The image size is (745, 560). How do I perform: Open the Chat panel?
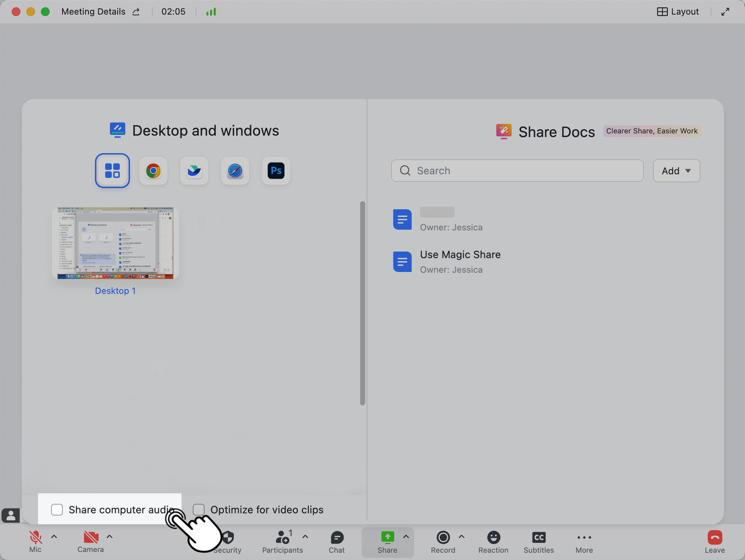point(336,542)
